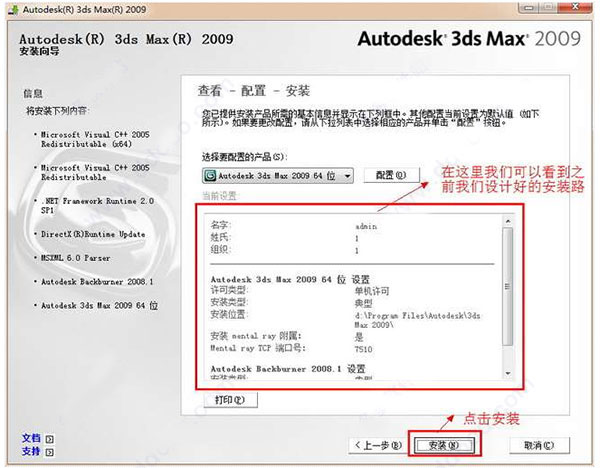600x468 pixels.
Task: Cancel setup with the 取消(C) button
Action: [539, 445]
